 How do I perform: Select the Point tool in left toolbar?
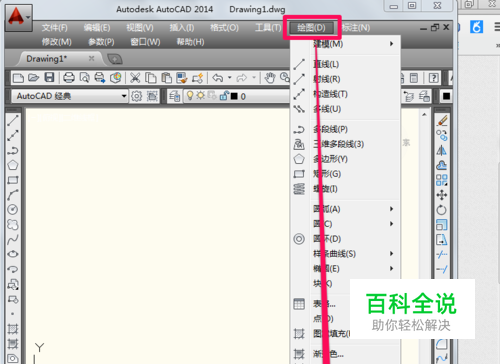point(13,314)
